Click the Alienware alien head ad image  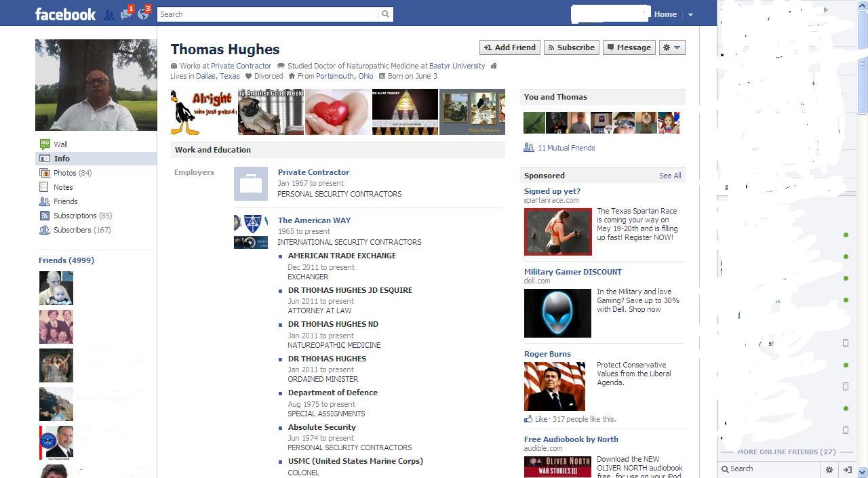tap(557, 313)
